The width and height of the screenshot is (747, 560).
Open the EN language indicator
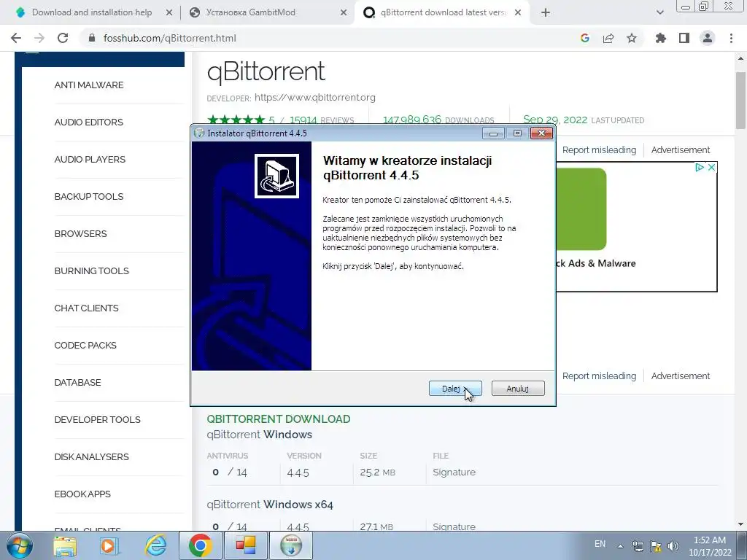[x=600, y=544]
